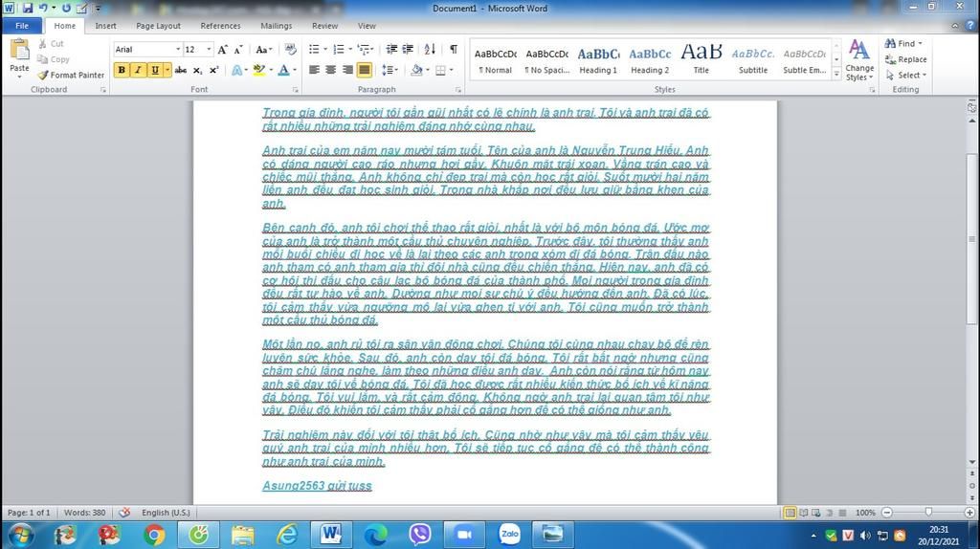
Task: Click the Grow Font icon
Action: point(222,50)
